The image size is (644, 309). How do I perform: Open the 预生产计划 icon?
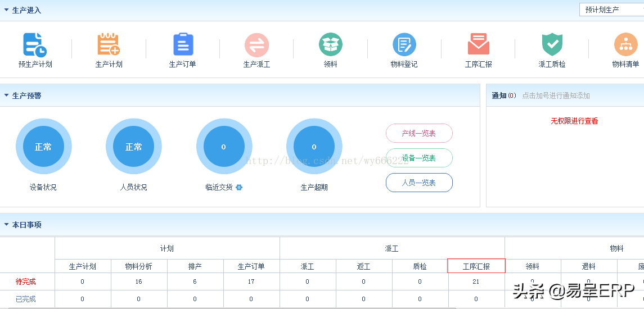(35, 44)
